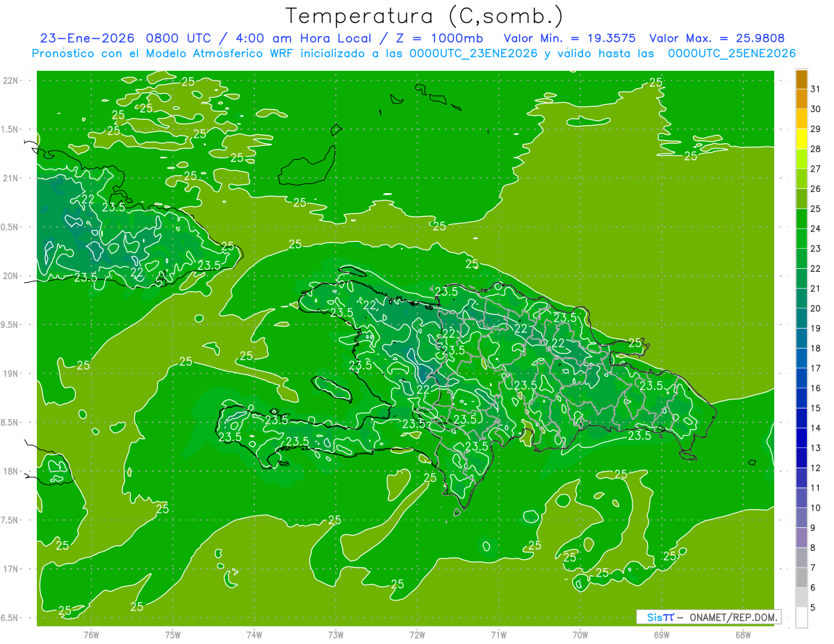
Task: Click the 'SisTT – ONAMET/REP.DOM.' credit label
Action: [x=708, y=617]
